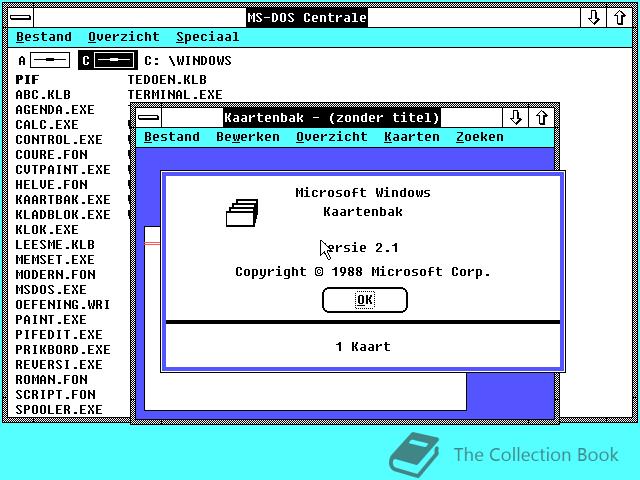Select TERMINAL.EXE file
This screenshot has height=480, width=640.
point(175,95)
